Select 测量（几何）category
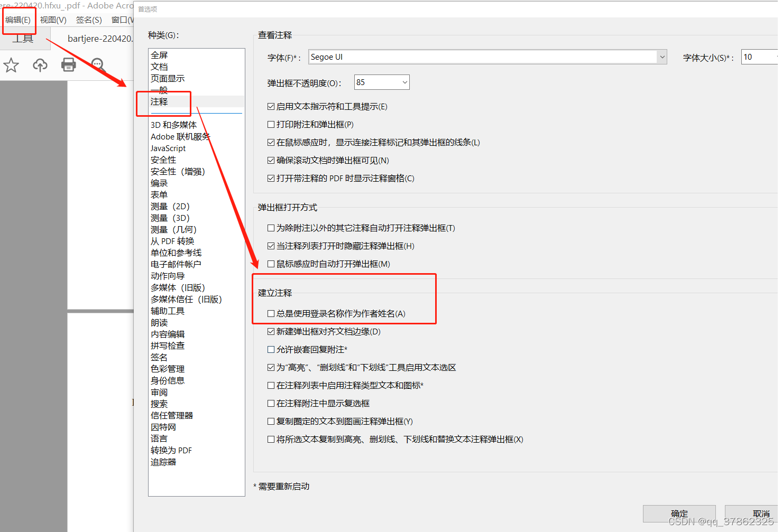The image size is (782, 532). point(173,229)
